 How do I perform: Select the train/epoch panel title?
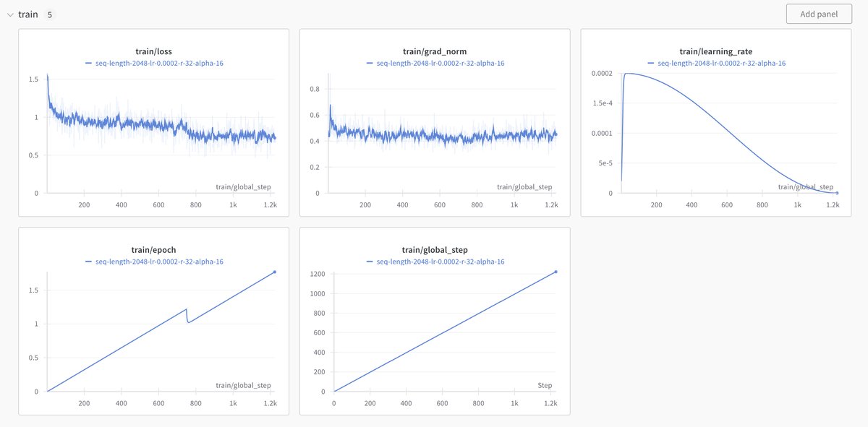[x=153, y=250]
